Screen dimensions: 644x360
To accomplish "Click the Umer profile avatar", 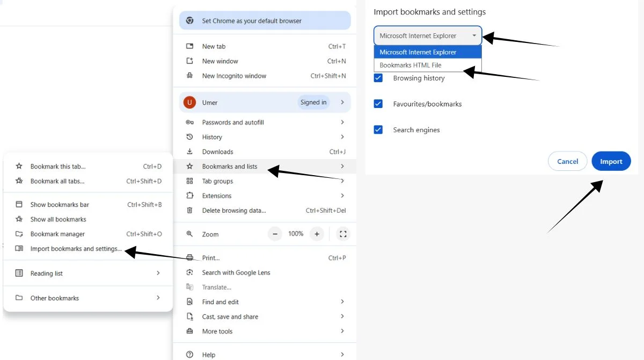I will pos(189,103).
